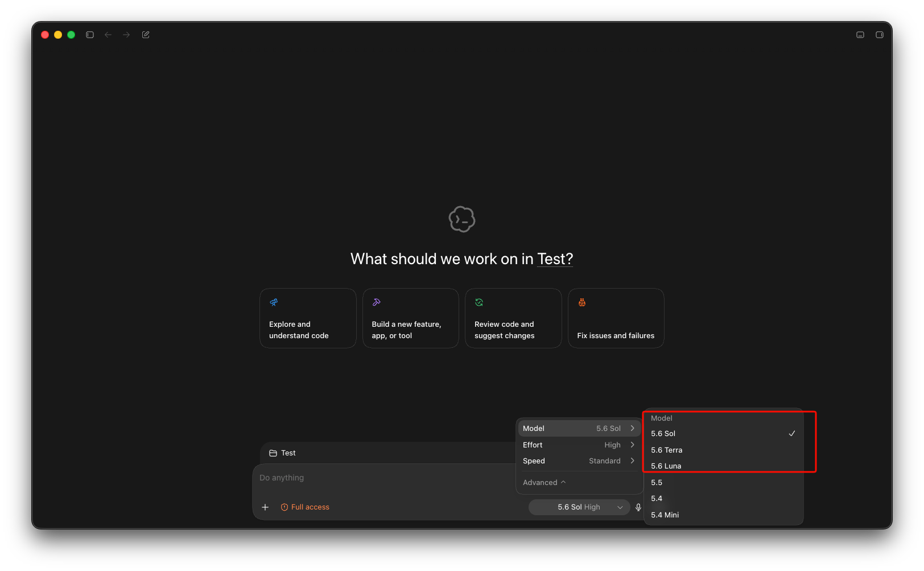Expand the Speed Standard submenu
Image resolution: width=924 pixels, height=571 pixels.
point(579,461)
